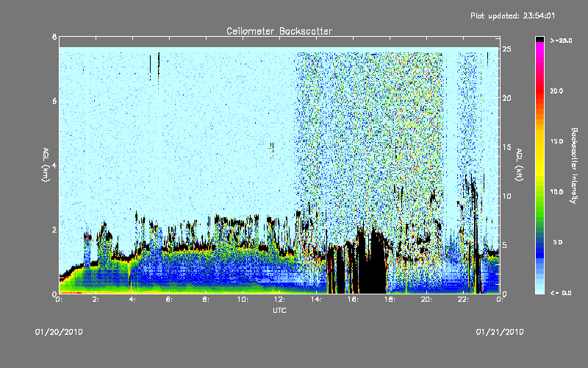Click the '10:' hour tick on x-axis
Screen dimensions: 588x368
(x=243, y=300)
